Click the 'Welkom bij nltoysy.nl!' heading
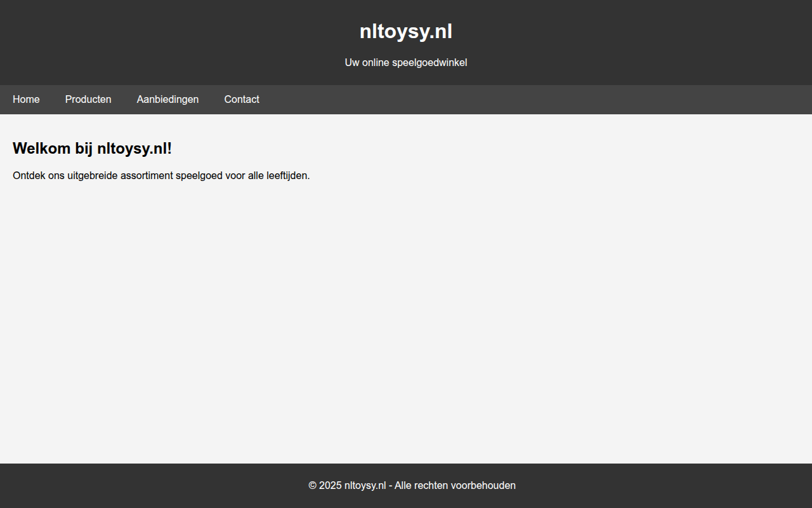This screenshot has width=812, height=508. (x=92, y=149)
